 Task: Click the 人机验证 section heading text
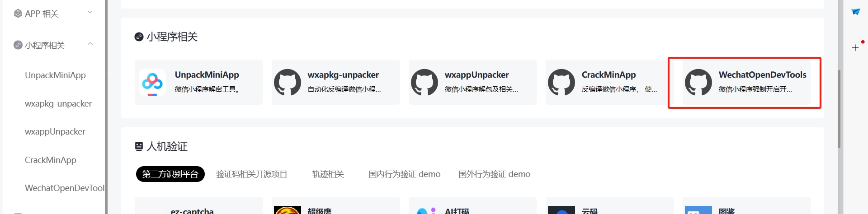click(x=167, y=146)
